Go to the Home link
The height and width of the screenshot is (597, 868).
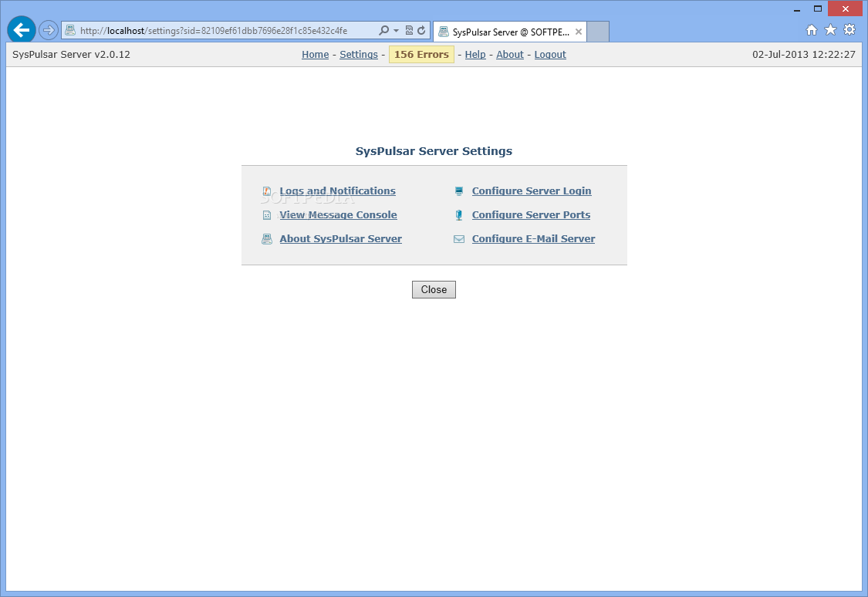coord(315,54)
